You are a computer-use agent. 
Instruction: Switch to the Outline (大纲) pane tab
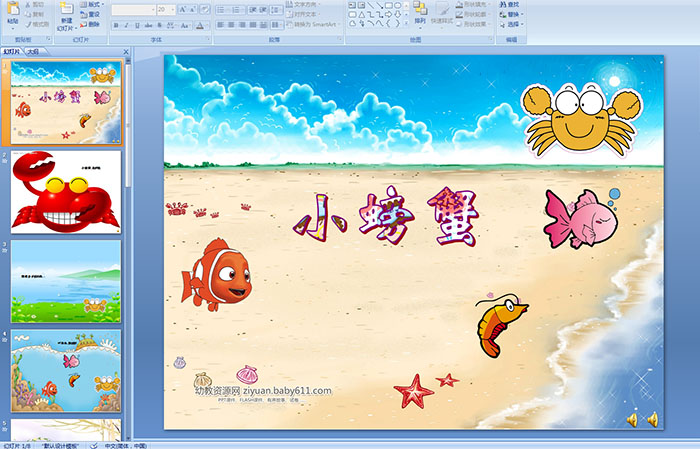34,52
